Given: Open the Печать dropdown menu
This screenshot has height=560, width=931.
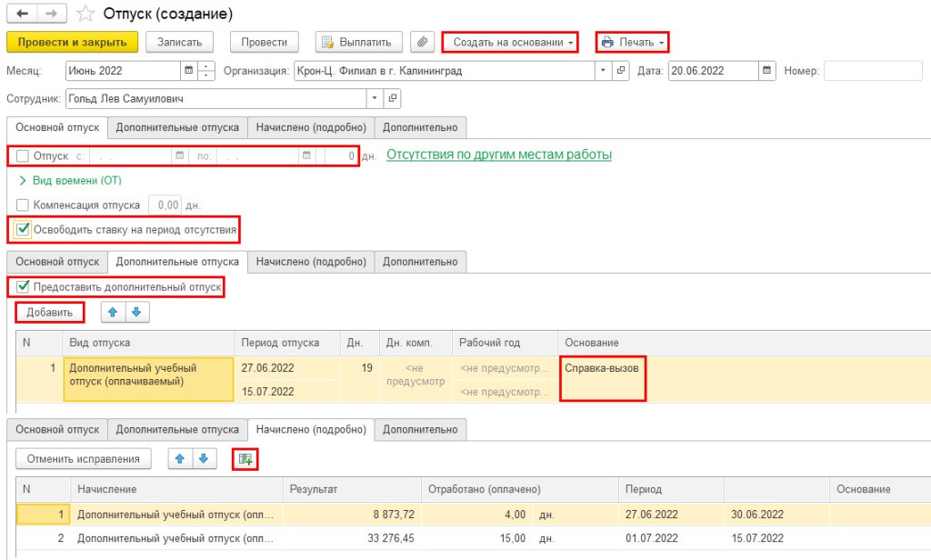Looking at the screenshot, I should pyautogui.click(x=633, y=42).
